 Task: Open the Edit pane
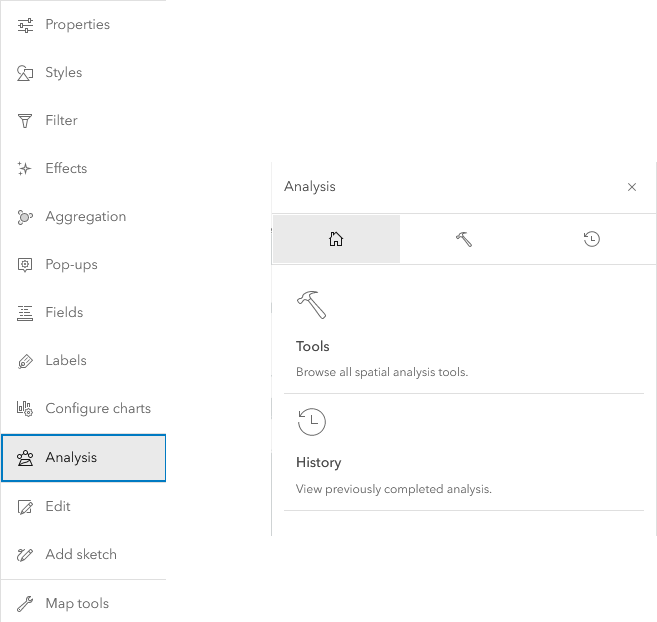click(x=58, y=506)
